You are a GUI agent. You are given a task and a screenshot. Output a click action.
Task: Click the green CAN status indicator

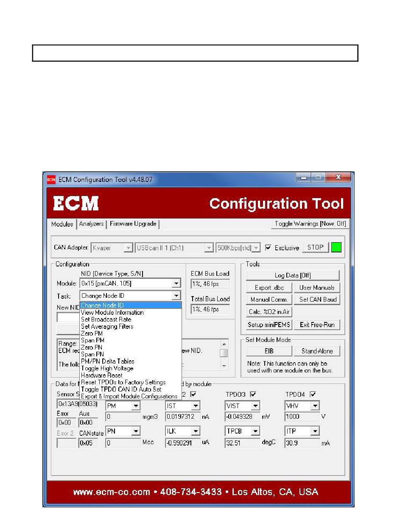(x=336, y=248)
